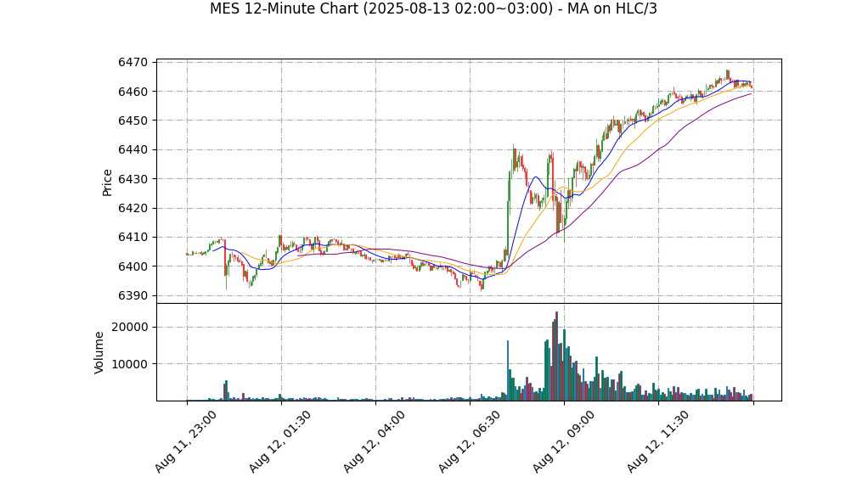This screenshot has width=868, height=488.
Task: Click the 6410 price tick label
Action: coord(132,238)
